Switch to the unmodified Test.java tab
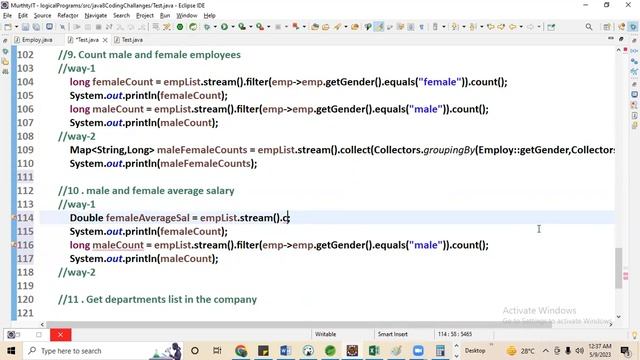640x360 pixels. [x=129, y=40]
